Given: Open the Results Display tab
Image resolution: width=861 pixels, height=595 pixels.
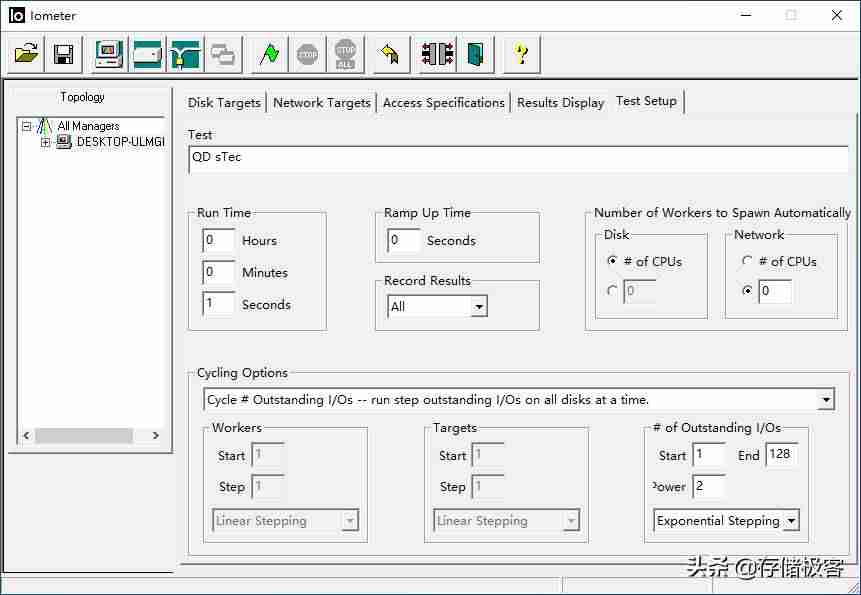Looking at the screenshot, I should [561, 103].
